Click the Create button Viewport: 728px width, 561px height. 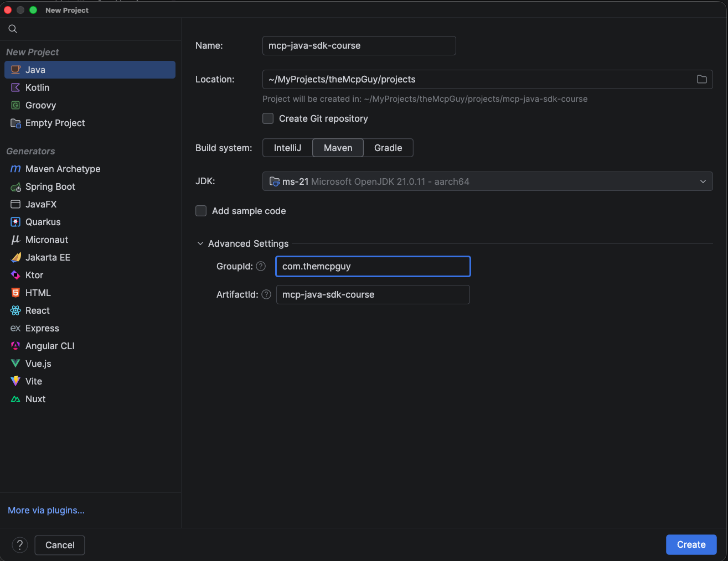691,544
